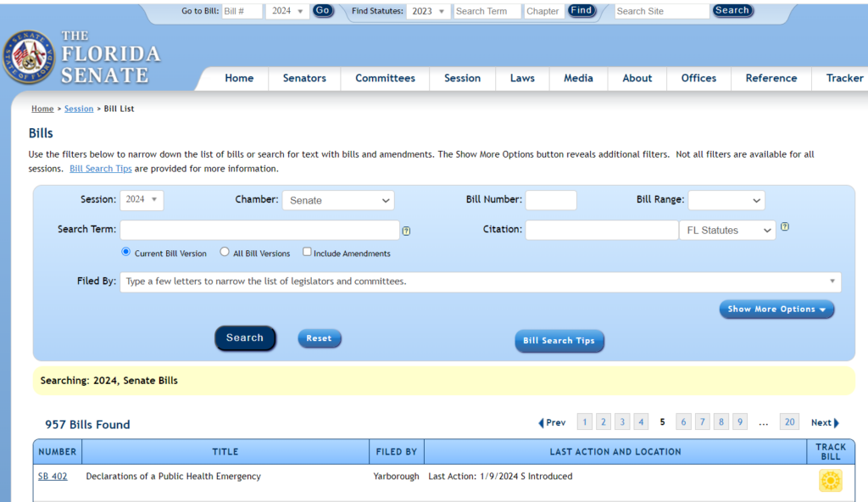Click the NUMBER column header
The image size is (868, 502).
coord(58,452)
